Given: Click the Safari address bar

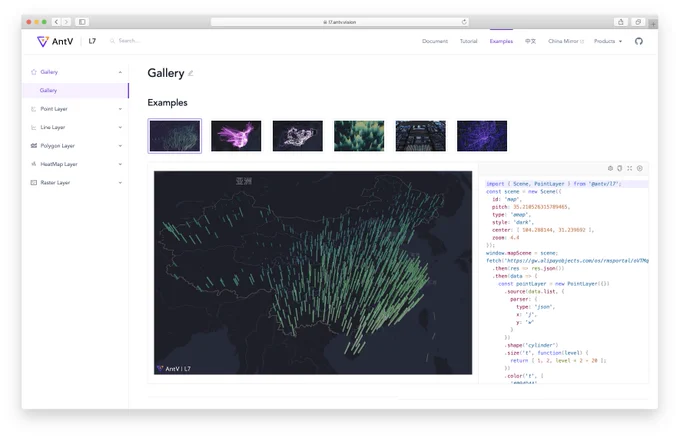Looking at the screenshot, I should (x=340, y=22).
